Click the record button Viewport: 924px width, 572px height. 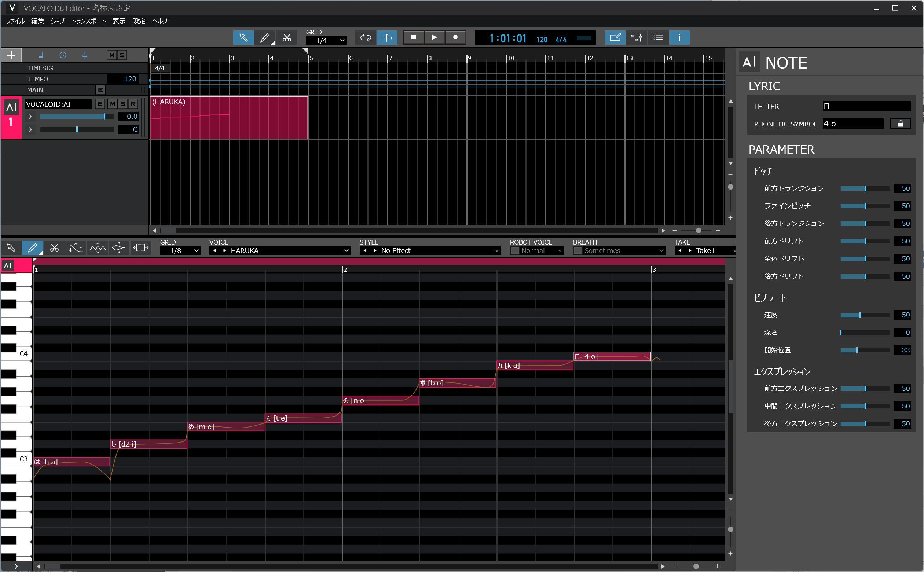pyautogui.click(x=455, y=37)
